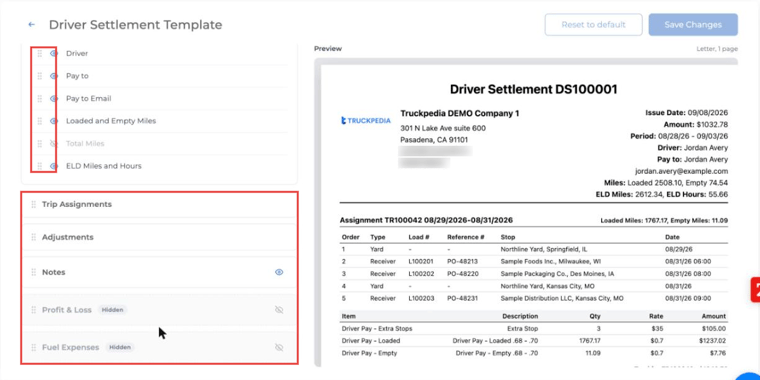Grab the drag handle beside Total Miles
The width and height of the screenshot is (760, 380).
point(40,144)
